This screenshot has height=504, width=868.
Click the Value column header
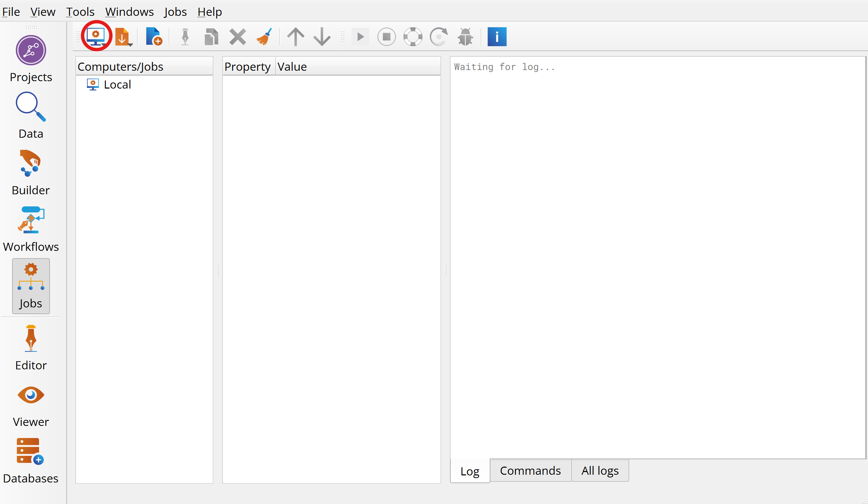pyautogui.click(x=358, y=66)
